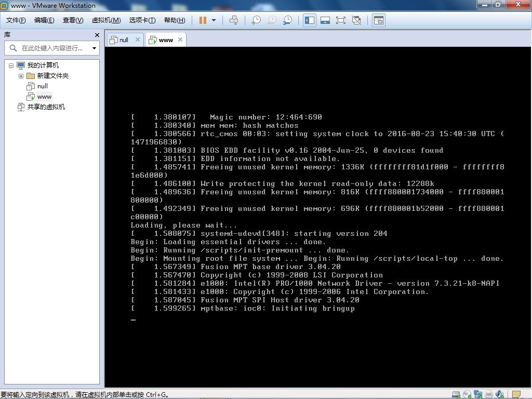Open the library search filter dropdown
Image resolution: width=532 pixels, height=399 pixels.
click(94, 48)
